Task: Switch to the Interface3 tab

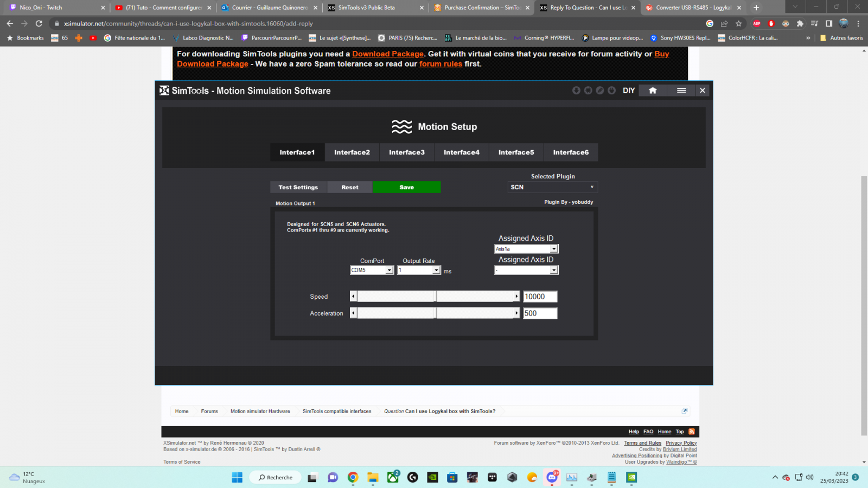Action: [407, 152]
